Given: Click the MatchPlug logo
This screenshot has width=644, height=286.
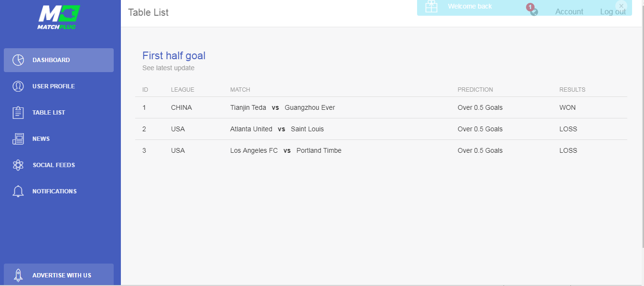Looking at the screenshot, I should click(x=58, y=18).
